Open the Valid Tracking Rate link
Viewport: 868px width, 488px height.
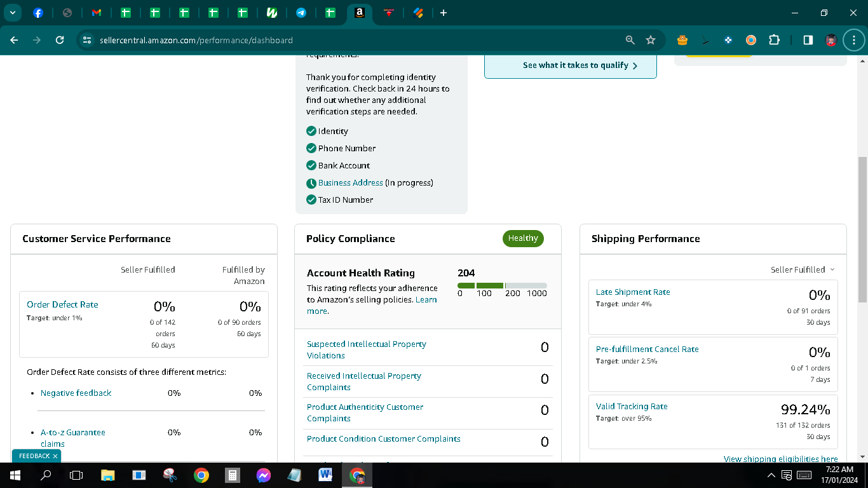pos(632,406)
